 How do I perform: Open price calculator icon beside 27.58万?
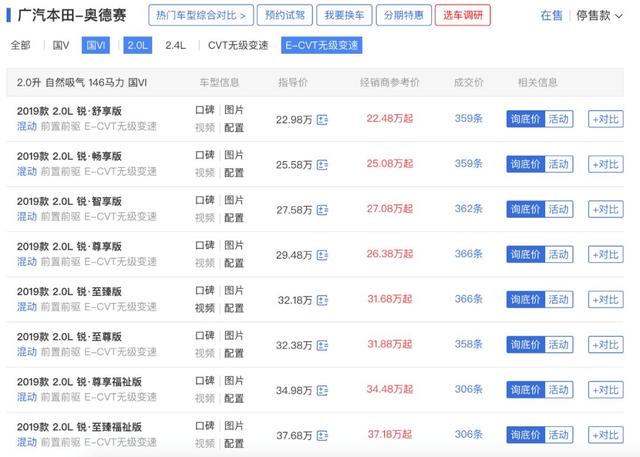322,210
